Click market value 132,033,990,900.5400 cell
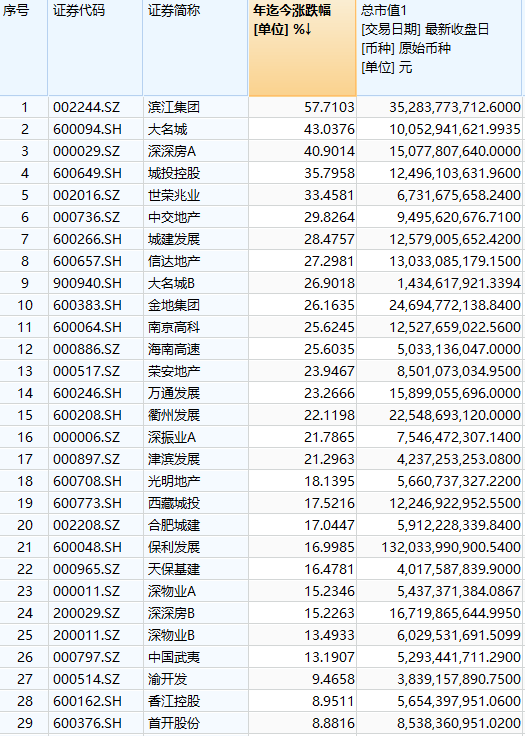 click(440, 547)
